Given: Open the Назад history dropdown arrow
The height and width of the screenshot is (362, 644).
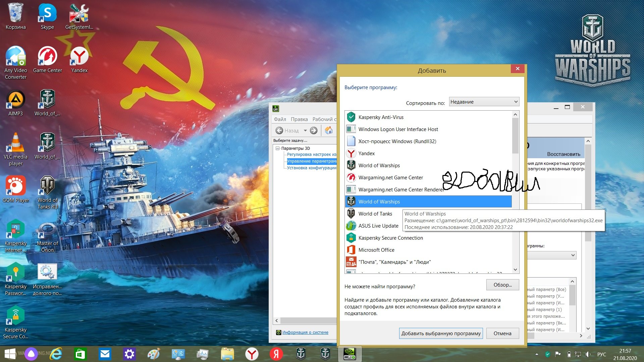Looking at the screenshot, I should pyautogui.click(x=305, y=130).
